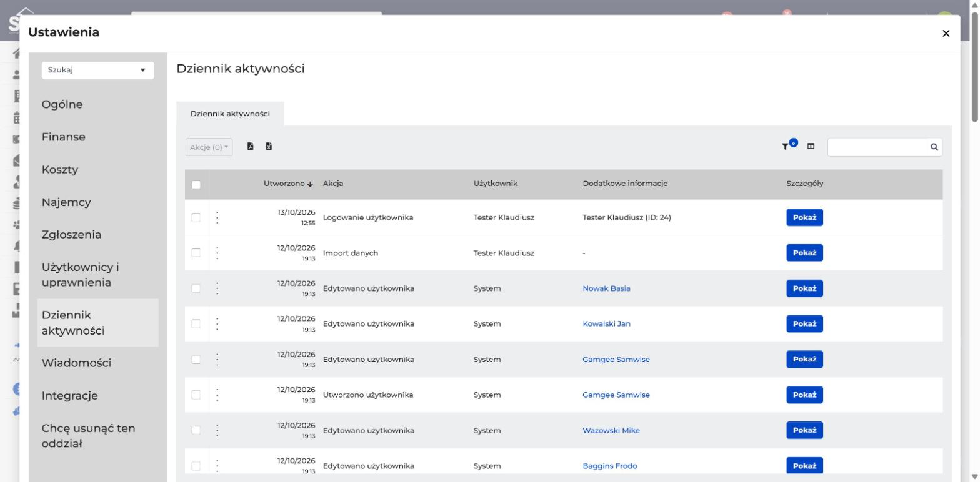Screen dimensions: 980x482
Task: Open the Finanse settings section
Action: click(x=64, y=137)
